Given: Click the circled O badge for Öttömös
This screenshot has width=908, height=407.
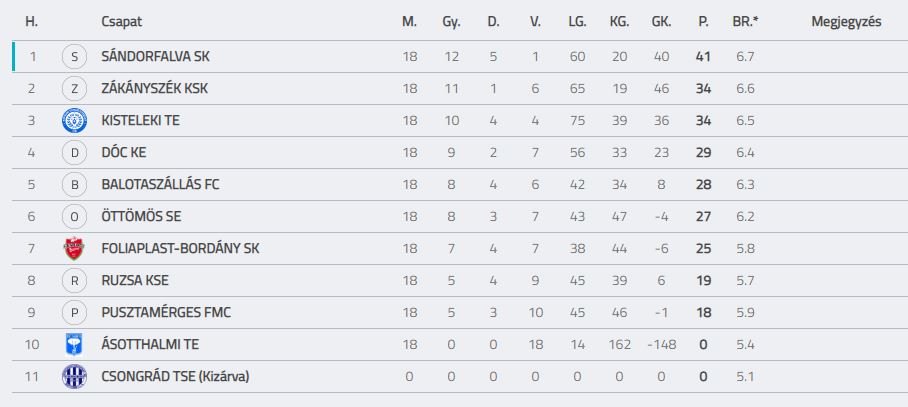Looking at the screenshot, I should (x=74, y=217).
